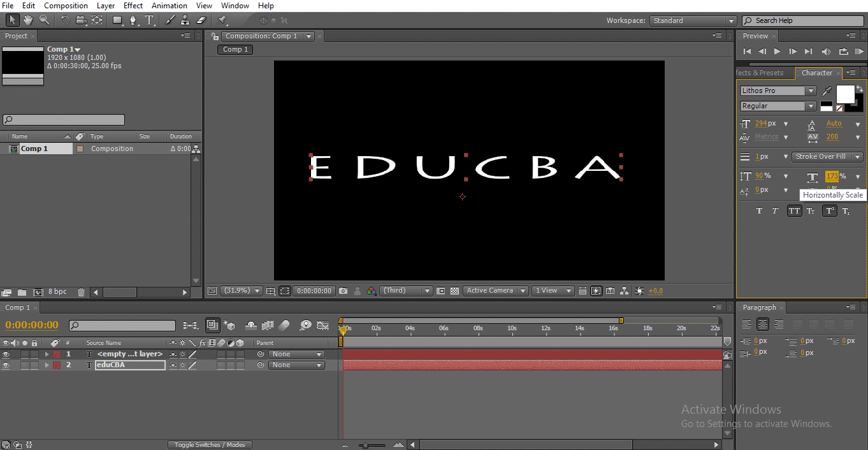868x450 pixels.
Task: Select the Hand tool
Action: (28, 20)
